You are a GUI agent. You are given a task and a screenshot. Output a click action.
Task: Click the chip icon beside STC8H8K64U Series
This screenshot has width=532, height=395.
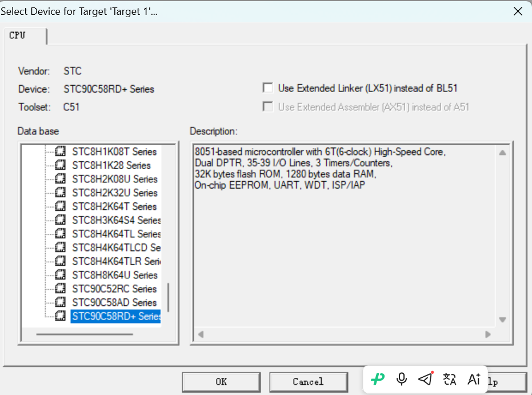61,275
